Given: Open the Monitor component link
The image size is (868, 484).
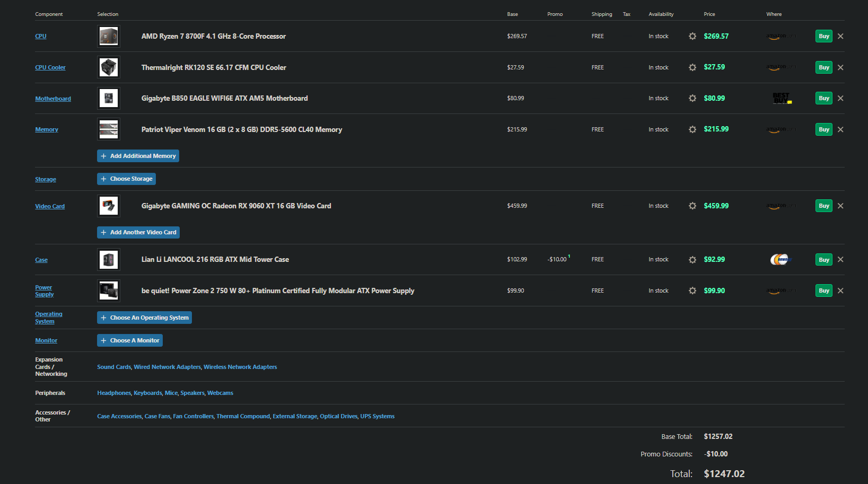Looking at the screenshot, I should (x=46, y=340).
